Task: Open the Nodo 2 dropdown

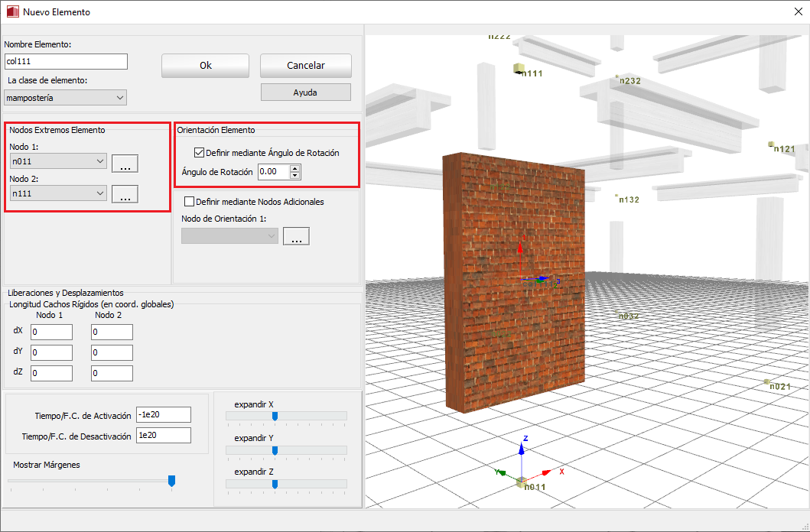Action: (x=58, y=194)
